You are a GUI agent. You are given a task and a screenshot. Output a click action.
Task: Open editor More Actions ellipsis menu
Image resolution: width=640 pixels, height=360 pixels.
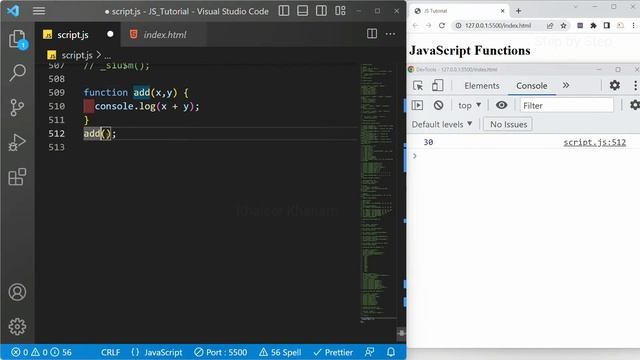pos(390,34)
